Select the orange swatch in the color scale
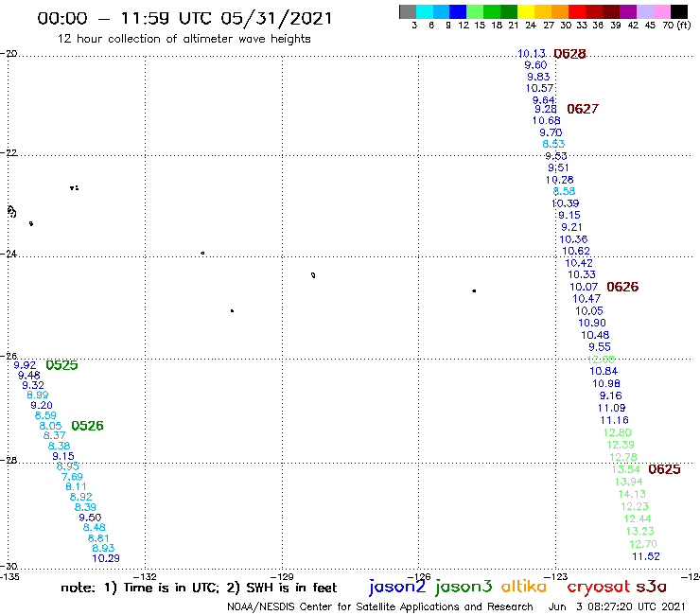 click(560, 11)
